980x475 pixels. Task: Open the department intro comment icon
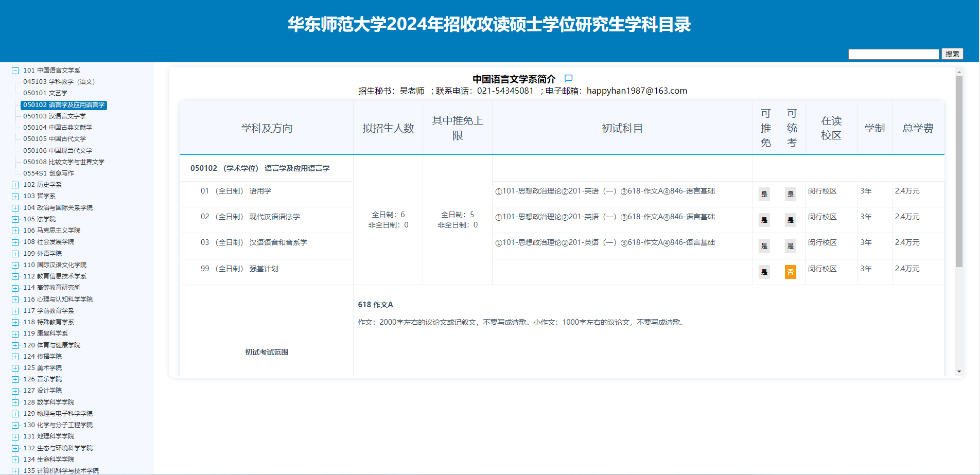pos(568,79)
